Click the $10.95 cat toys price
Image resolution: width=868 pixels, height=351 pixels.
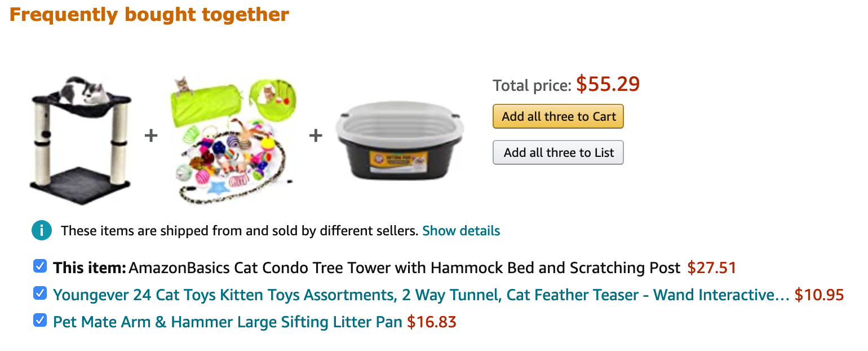819,295
